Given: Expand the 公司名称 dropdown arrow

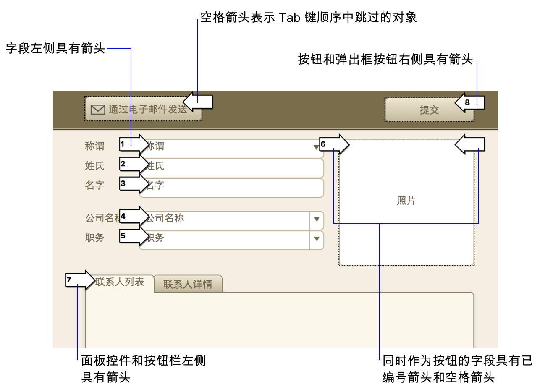Looking at the screenshot, I should pyautogui.click(x=317, y=220).
